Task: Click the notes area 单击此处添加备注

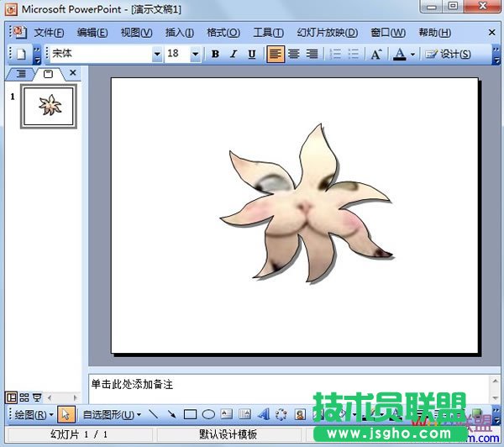Action: click(x=132, y=384)
